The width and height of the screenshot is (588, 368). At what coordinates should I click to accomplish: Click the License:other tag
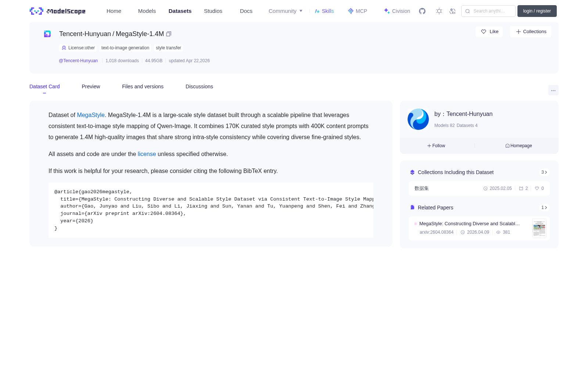78,48
